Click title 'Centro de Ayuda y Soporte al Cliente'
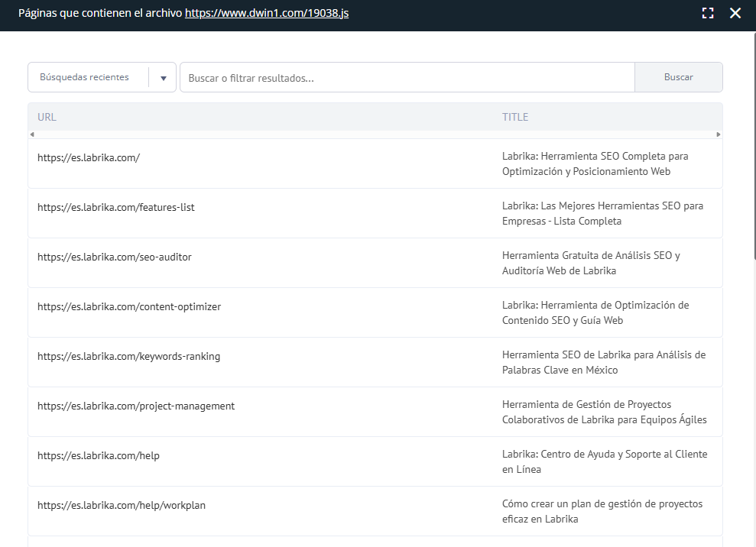Screen dimensions: 756x547 (x=605, y=461)
